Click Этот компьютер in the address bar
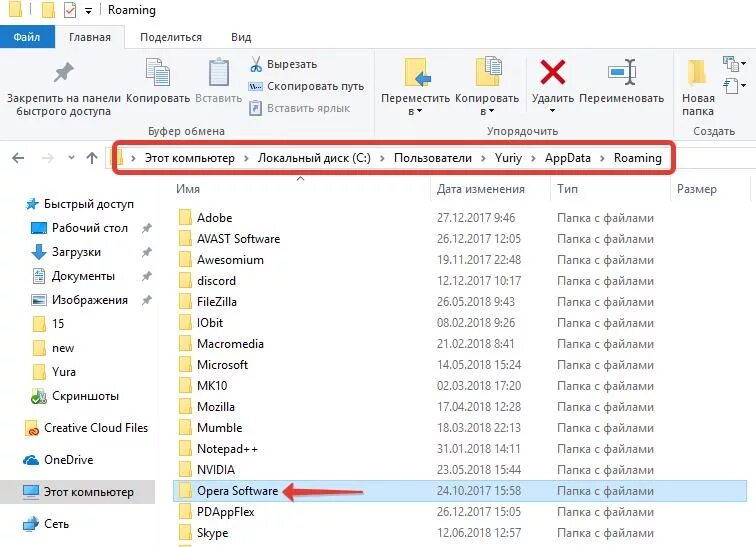The height and width of the screenshot is (547, 756). point(189,158)
